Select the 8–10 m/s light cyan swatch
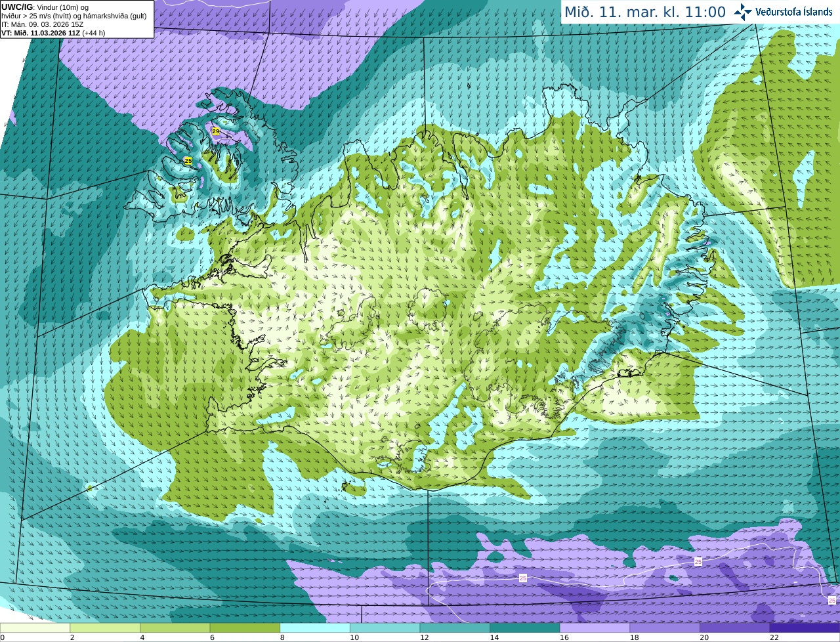Viewport: 840px width, 642px height. [315, 628]
